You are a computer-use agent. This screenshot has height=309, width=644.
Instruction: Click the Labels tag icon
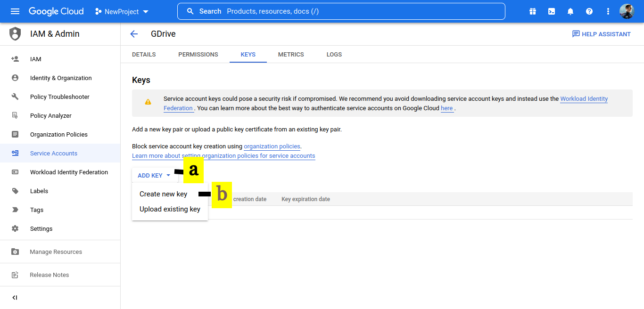[15, 191]
